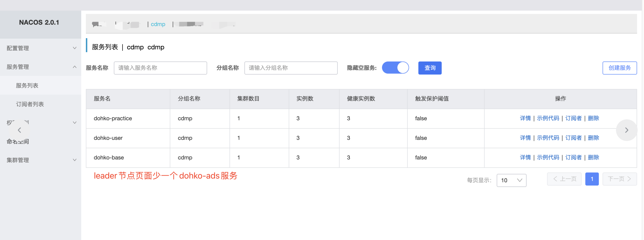Open 订阅者 list of dohko-base
This screenshot has width=644, height=240.
coord(573,158)
